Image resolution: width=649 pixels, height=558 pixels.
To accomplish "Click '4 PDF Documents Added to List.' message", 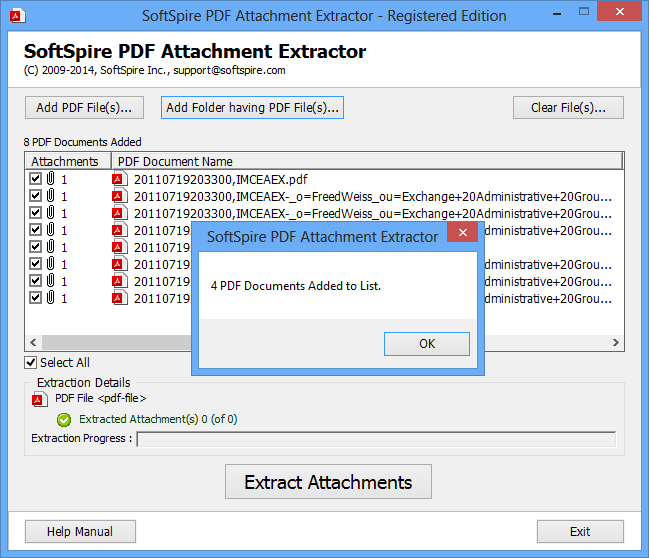I will pos(296,286).
